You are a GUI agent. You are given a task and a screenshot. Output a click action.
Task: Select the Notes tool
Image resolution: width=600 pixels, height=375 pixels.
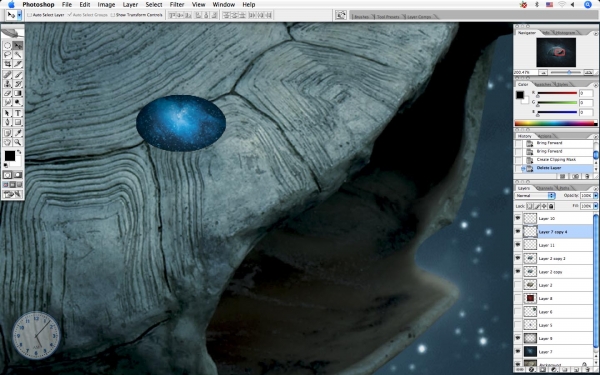7,133
